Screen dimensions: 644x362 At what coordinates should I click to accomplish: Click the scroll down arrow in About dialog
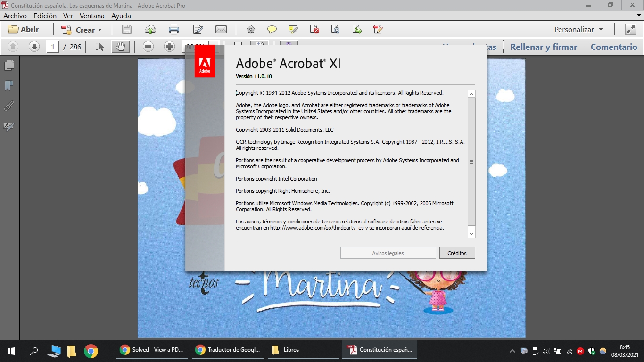pyautogui.click(x=471, y=234)
